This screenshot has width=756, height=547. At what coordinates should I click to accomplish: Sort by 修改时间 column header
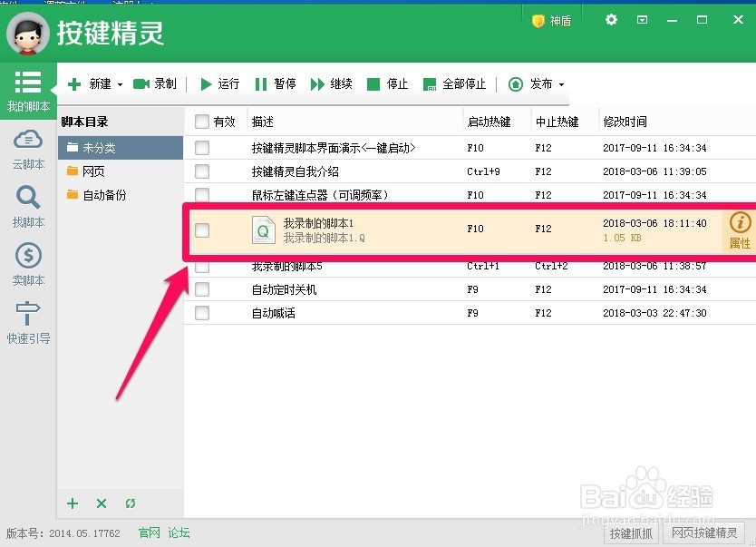tap(625, 122)
